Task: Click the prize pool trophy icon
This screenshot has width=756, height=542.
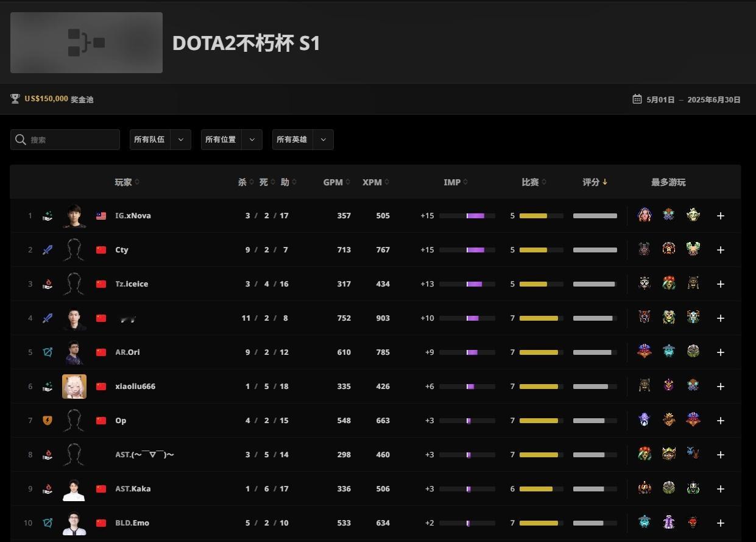Action: (15, 99)
